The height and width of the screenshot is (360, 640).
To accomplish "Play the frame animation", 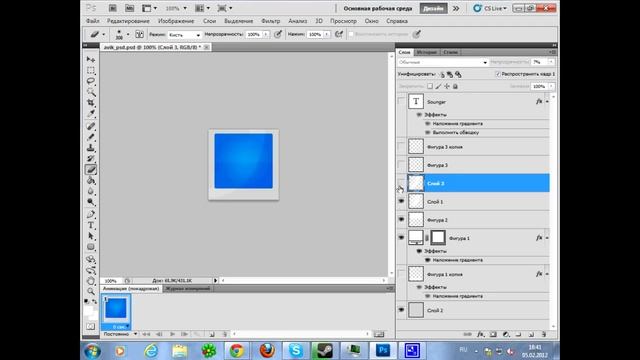I will pos(172,334).
